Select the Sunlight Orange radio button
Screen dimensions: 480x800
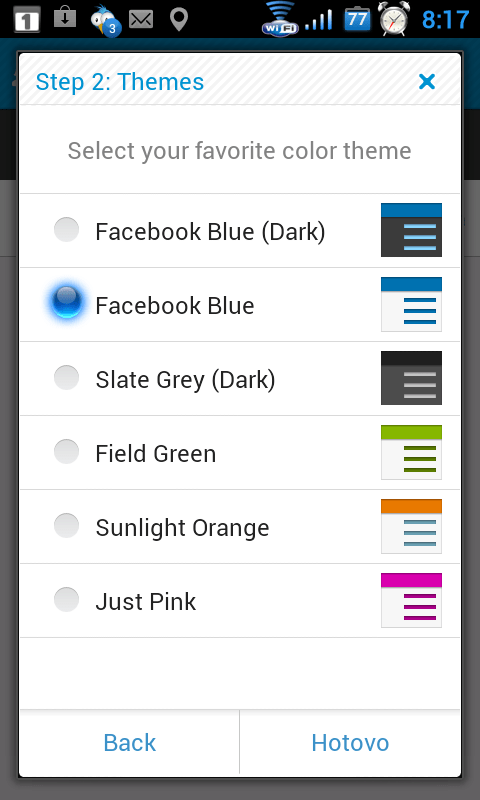tap(66, 526)
